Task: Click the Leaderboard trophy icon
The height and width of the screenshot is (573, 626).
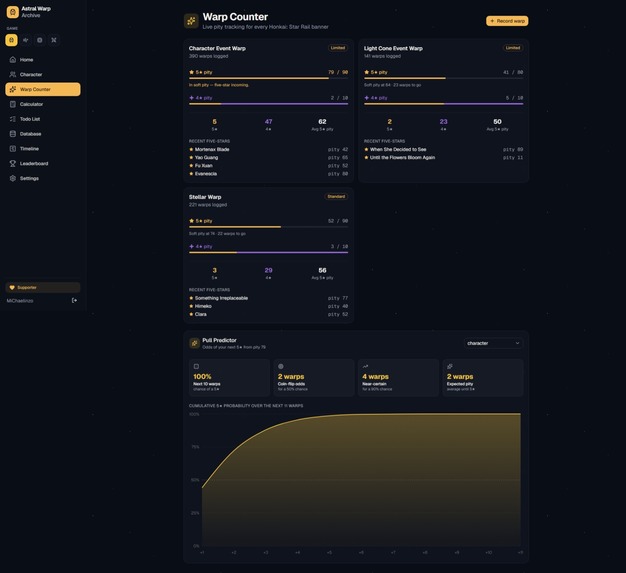Action: [x=13, y=163]
